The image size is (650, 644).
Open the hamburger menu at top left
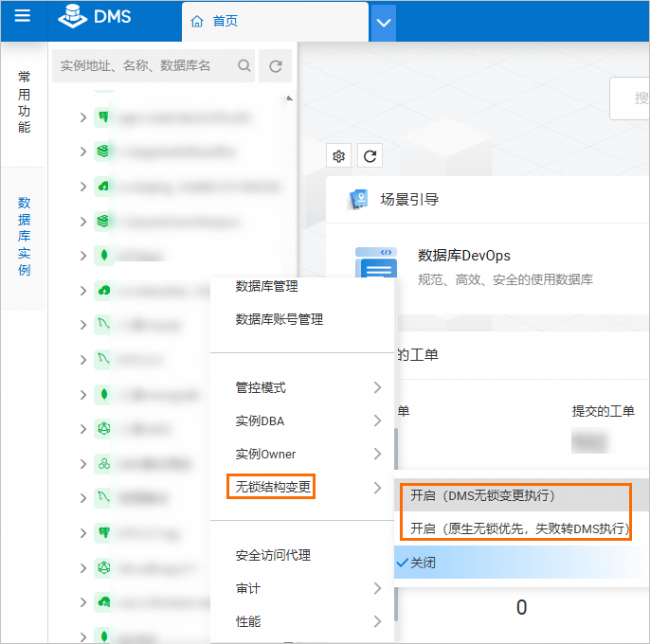[23, 16]
